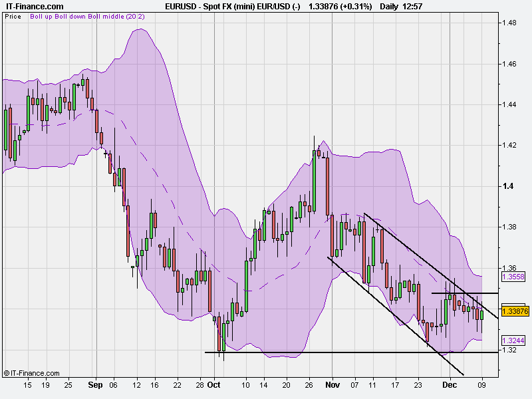Click the 1.33876 (+0.31%) quote text
This screenshot has width=532, height=399.
coord(340,7)
